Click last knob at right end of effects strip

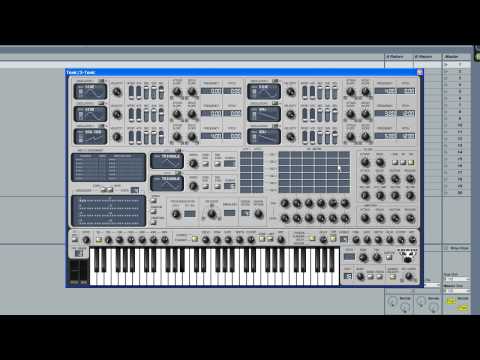(x=412, y=240)
